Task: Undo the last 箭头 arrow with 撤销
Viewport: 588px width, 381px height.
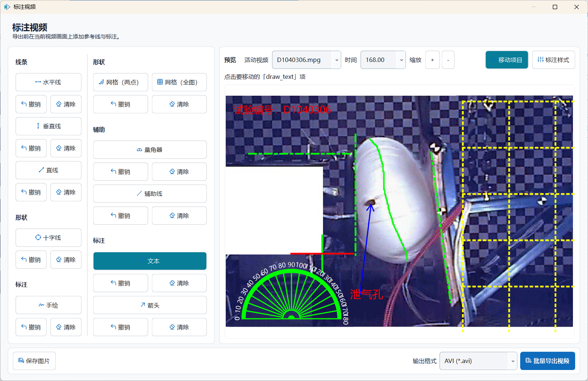Action: click(x=120, y=327)
